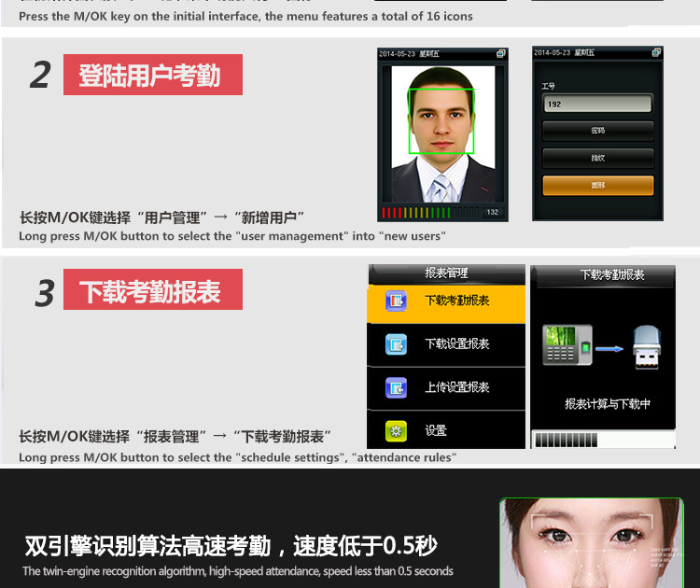The height and width of the screenshot is (588, 700).
Task: Click the 132 counter beside the quality bar
Action: click(x=493, y=213)
